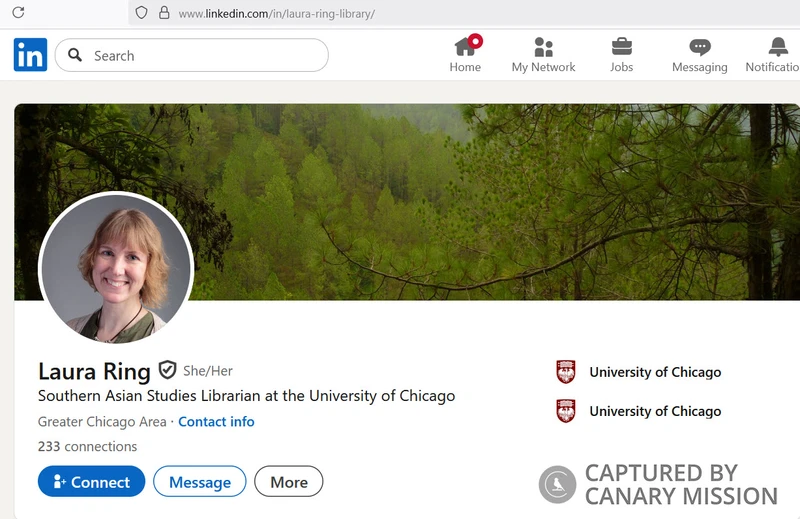Open the second University of Chicago entry
800x519 pixels.
pyautogui.click(x=639, y=411)
